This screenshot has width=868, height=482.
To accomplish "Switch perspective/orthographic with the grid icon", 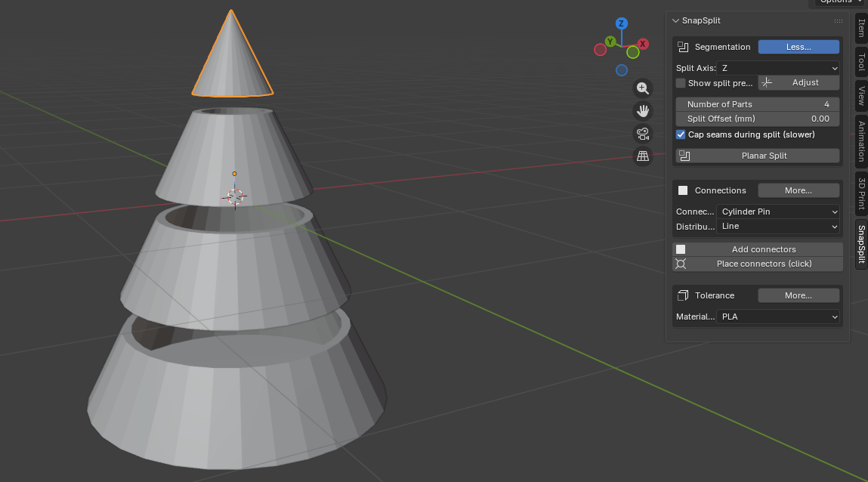I will 642,156.
